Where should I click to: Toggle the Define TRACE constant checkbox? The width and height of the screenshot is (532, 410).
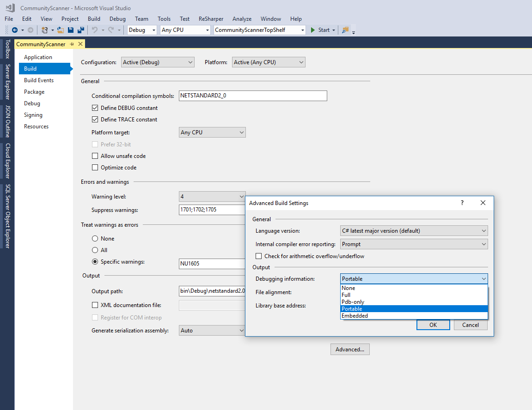95,119
